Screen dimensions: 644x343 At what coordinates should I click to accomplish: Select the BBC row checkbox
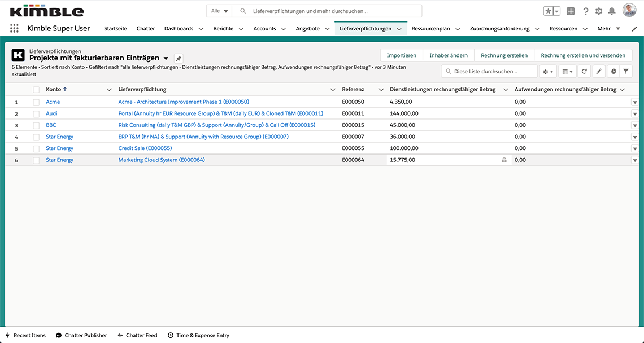pos(36,126)
